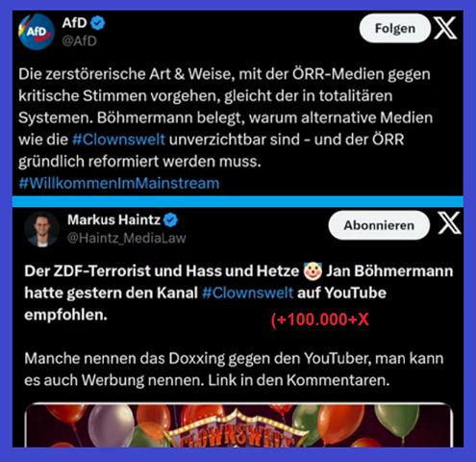
Task: Open the @Haintz_MediaLaw handle
Action: 127,238
